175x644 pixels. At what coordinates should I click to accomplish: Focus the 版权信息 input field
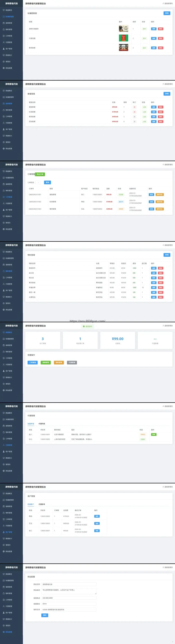point(69,609)
